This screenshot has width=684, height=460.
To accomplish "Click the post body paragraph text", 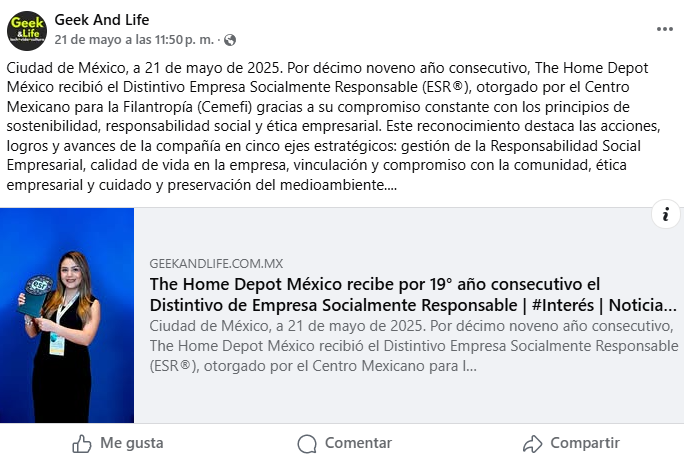I will pos(334,126).
